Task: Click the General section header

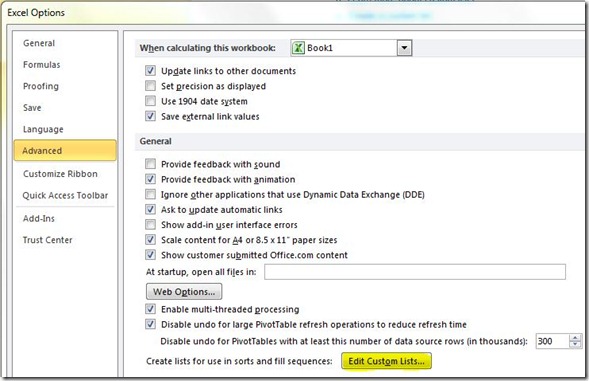Action: (x=156, y=141)
